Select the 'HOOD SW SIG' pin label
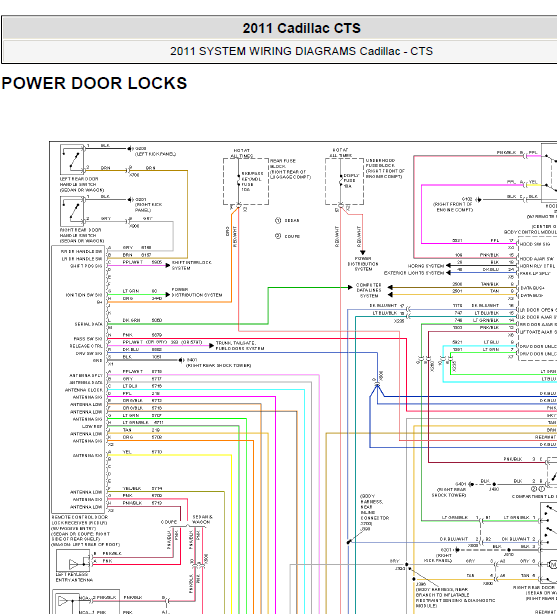This screenshot has width=557, height=614. pyautogui.click(x=535, y=244)
